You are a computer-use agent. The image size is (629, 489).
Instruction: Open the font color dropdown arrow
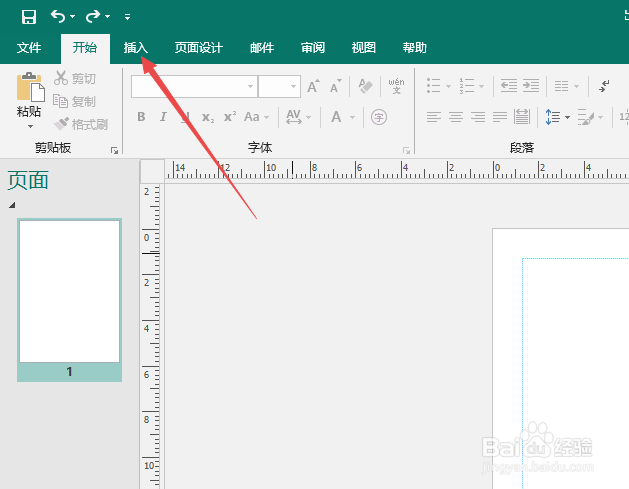tap(353, 117)
